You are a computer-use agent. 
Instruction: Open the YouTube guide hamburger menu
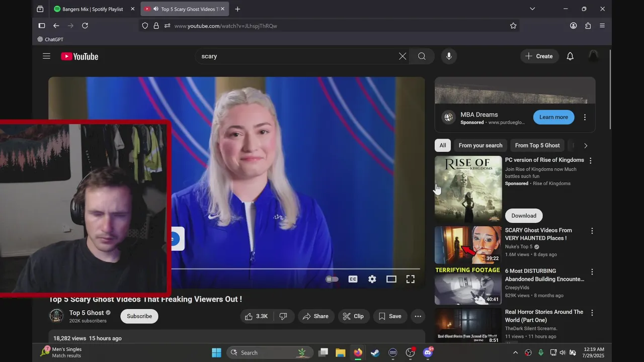click(46, 56)
